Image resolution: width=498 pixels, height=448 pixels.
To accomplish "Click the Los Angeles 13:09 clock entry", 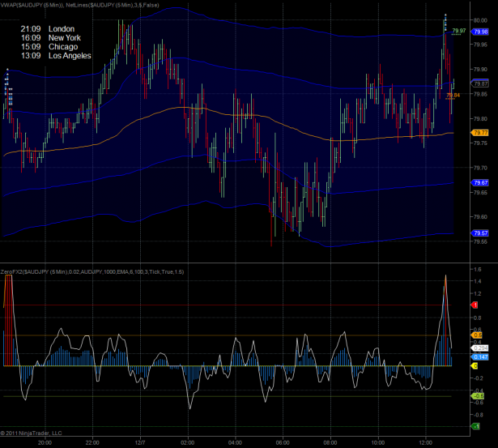I will coord(56,56).
